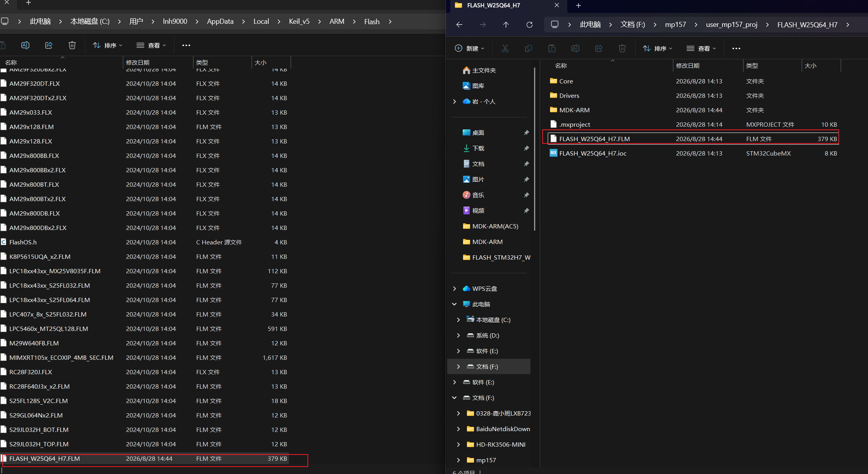Click the Copy icon in right window toolbar

pos(529,48)
